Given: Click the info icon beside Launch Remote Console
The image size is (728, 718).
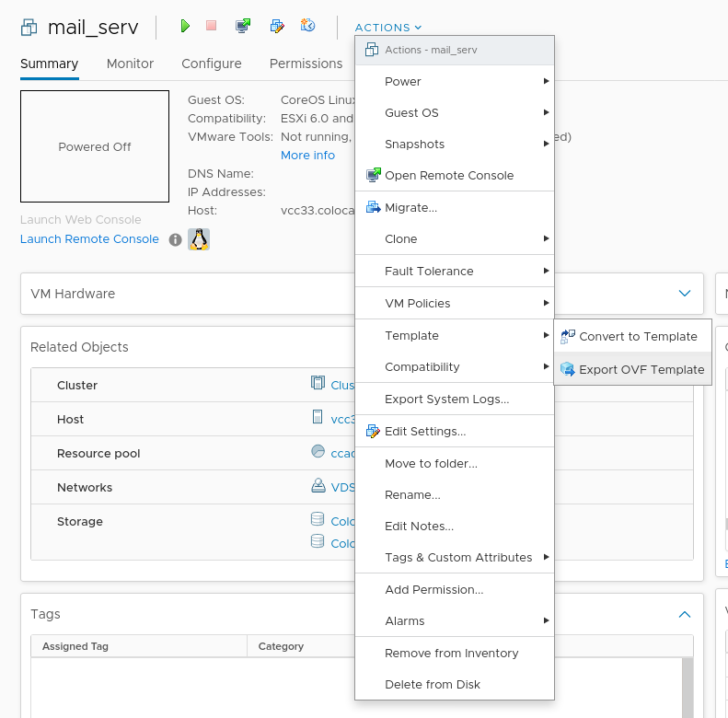Looking at the screenshot, I should (176, 239).
